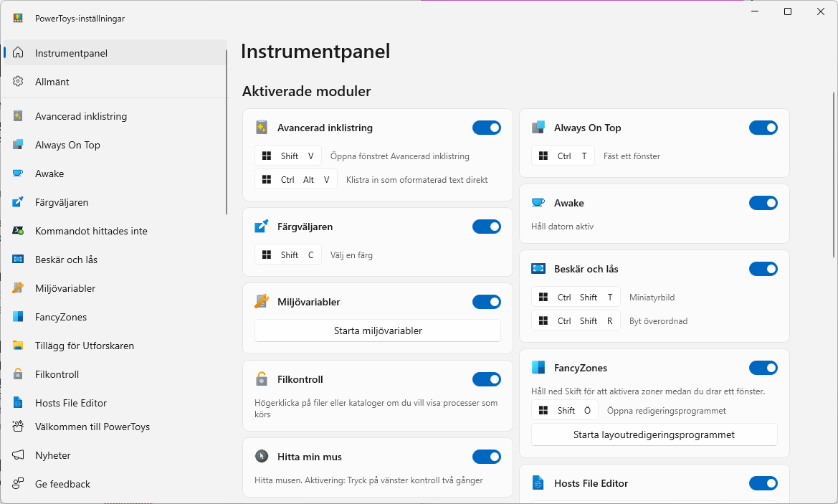This screenshot has width=838, height=504.
Task: Click the Starta miljövariabler button
Action: 378,331
